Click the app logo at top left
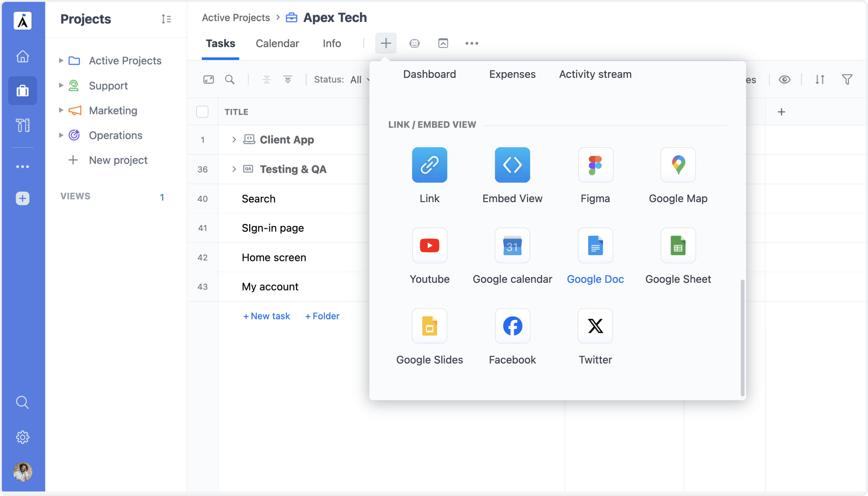Viewport: 868px width, 496px height. point(23,20)
